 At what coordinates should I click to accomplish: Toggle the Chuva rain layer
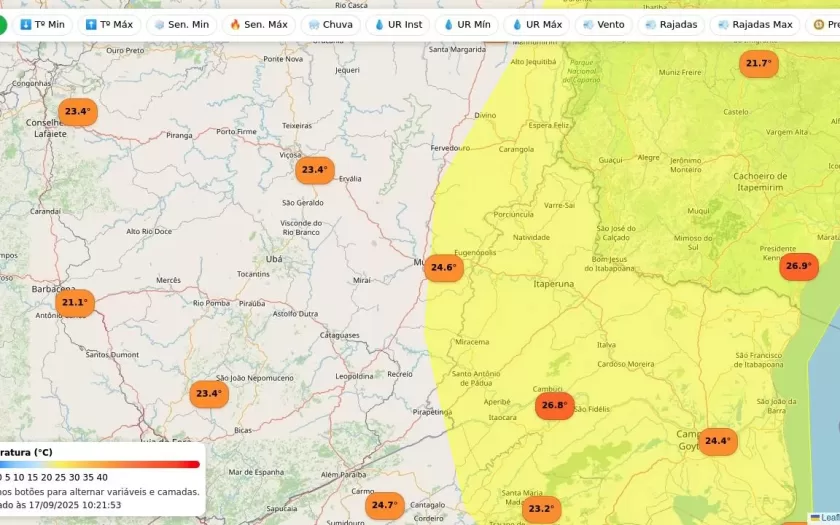point(330,24)
